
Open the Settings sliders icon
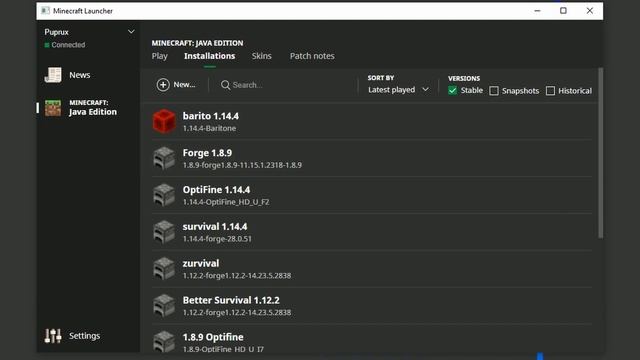pyautogui.click(x=53, y=336)
